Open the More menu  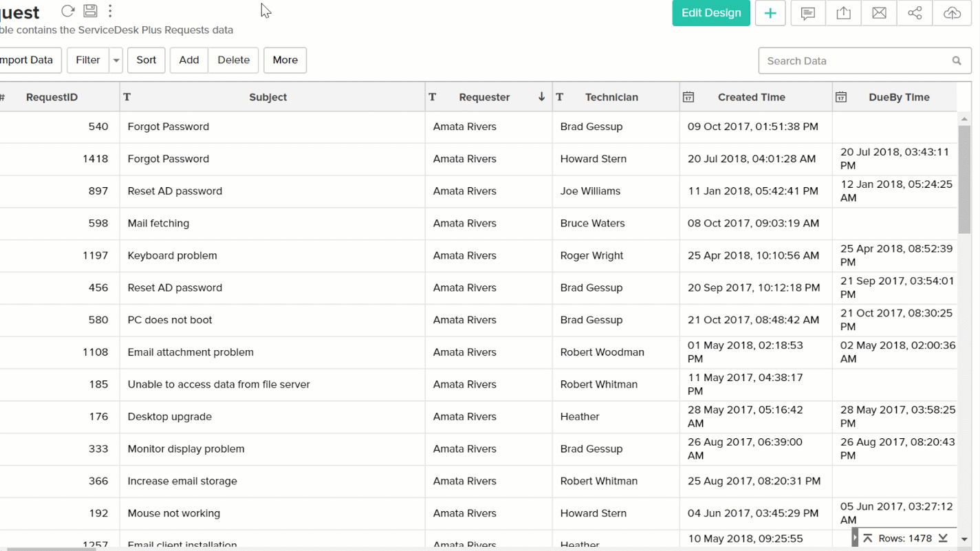285,61
